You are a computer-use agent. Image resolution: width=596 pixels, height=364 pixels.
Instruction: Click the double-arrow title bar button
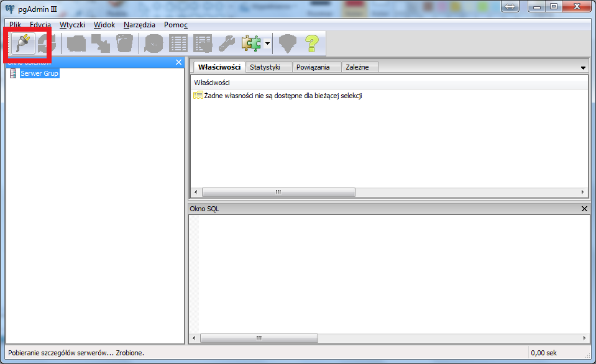[510, 6]
